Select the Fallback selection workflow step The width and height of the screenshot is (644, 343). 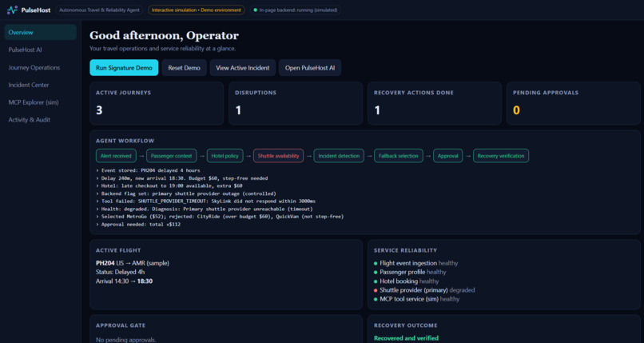tap(399, 156)
